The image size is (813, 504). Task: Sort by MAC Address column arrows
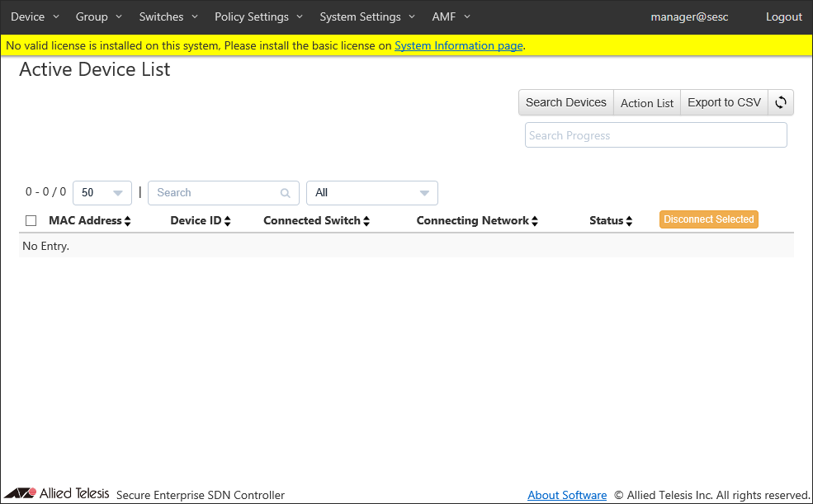point(128,221)
